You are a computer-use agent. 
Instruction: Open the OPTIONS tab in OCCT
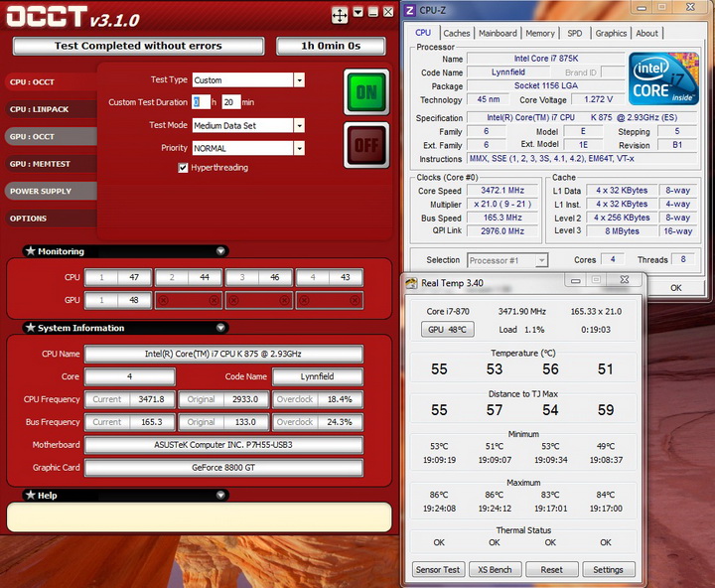51,219
